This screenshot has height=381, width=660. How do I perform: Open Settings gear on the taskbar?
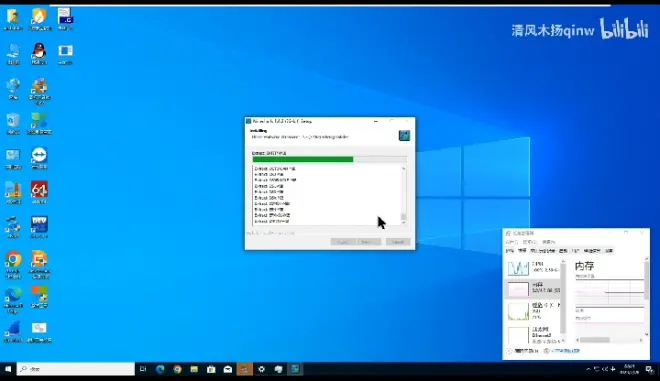[261, 369]
